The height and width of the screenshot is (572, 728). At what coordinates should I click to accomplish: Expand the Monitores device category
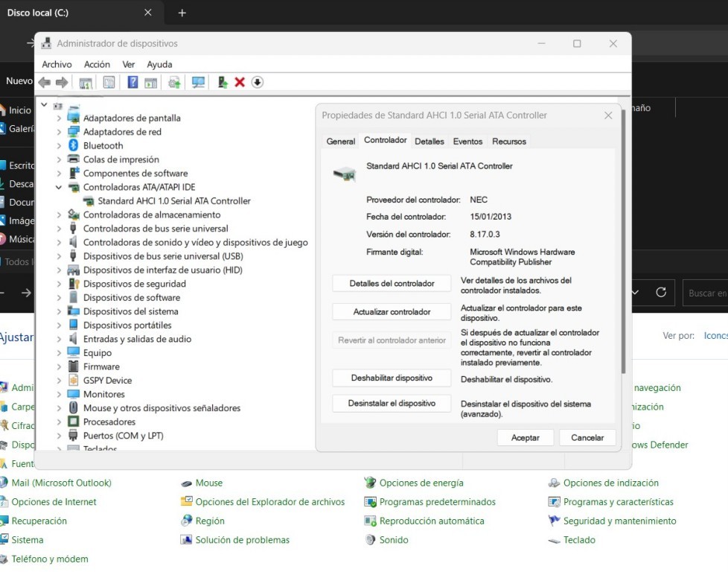(59, 394)
